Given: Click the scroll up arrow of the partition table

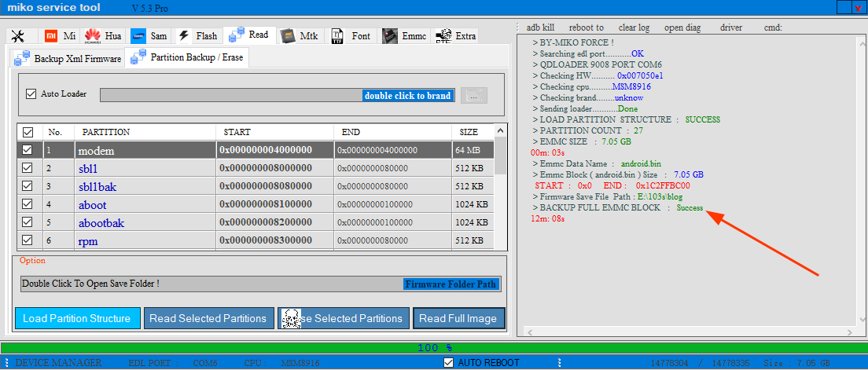Looking at the screenshot, I should (500, 131).
